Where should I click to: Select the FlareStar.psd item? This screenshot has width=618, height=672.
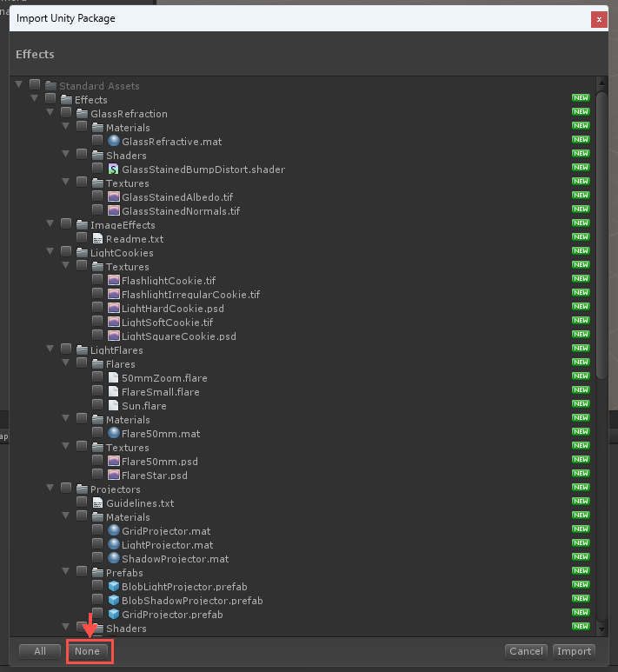click(155, 476)
